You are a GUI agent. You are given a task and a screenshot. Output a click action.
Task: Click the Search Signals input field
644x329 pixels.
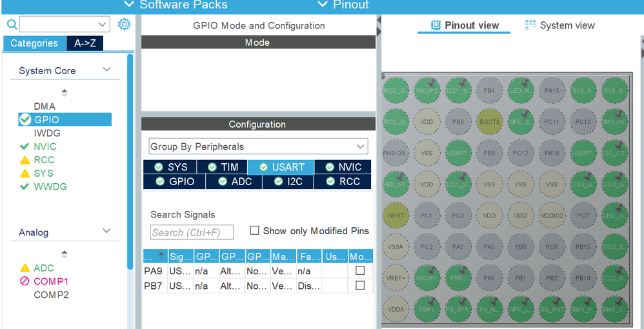click(192, 232)
